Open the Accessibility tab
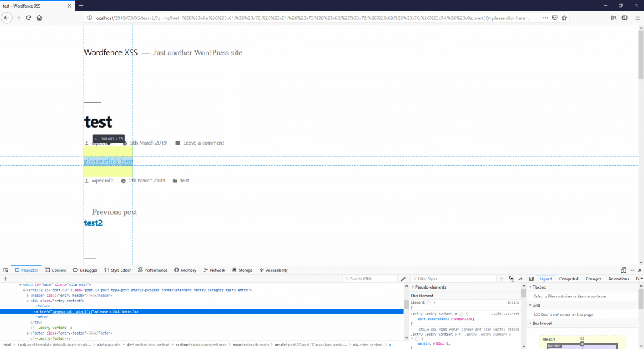The height and width of the screenshot is (349, 644). (x=274, y=270)
